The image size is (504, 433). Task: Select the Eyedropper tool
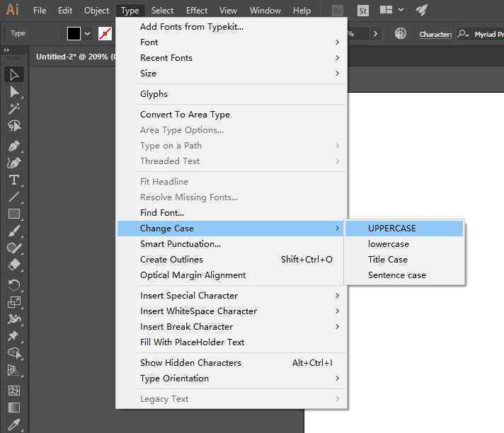tap(14, 425)
